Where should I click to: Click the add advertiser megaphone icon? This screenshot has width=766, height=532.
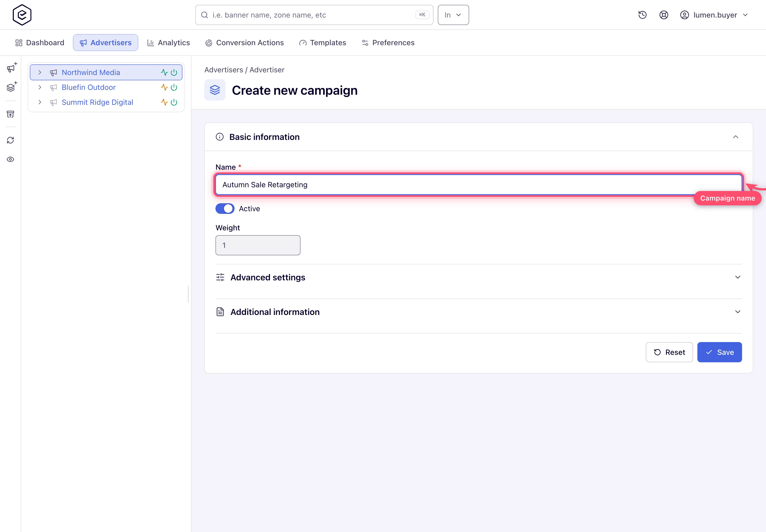click(12, 68)
